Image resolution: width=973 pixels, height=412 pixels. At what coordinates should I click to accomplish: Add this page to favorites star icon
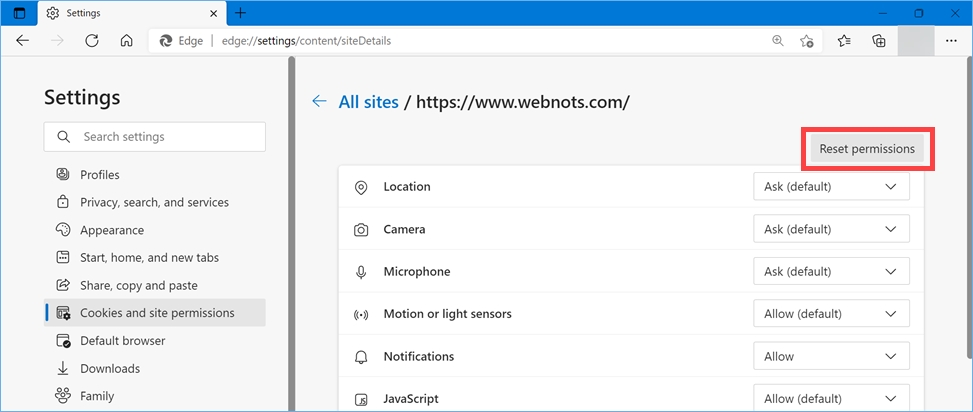tap(807, 41)
